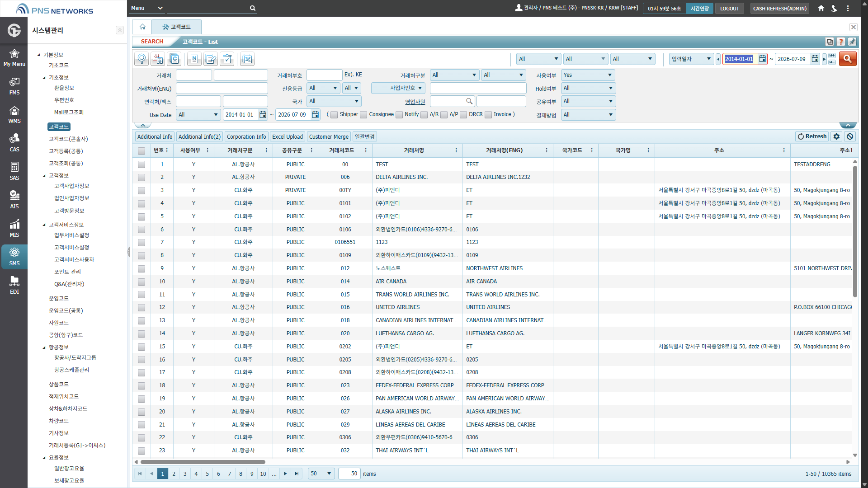Open the EDI module in the sidebar

14,285
